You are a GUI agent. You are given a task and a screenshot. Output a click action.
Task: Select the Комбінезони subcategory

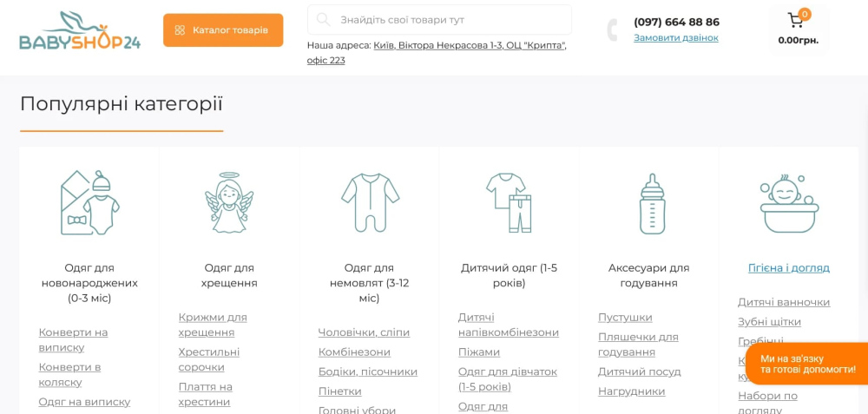click(x=354, y=352)
